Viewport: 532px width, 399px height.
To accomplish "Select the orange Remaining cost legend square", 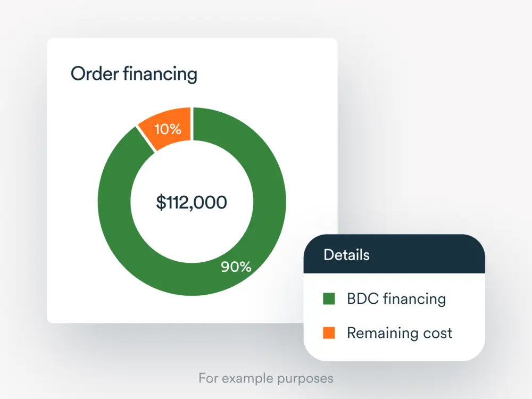I will (x=329, y=333).
